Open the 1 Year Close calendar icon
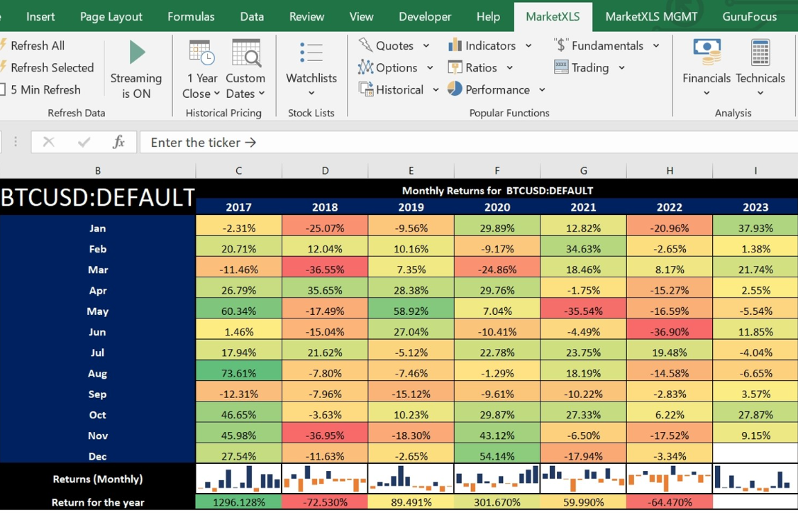This screenshot has height=532, width=798. [x=201, y=52]
